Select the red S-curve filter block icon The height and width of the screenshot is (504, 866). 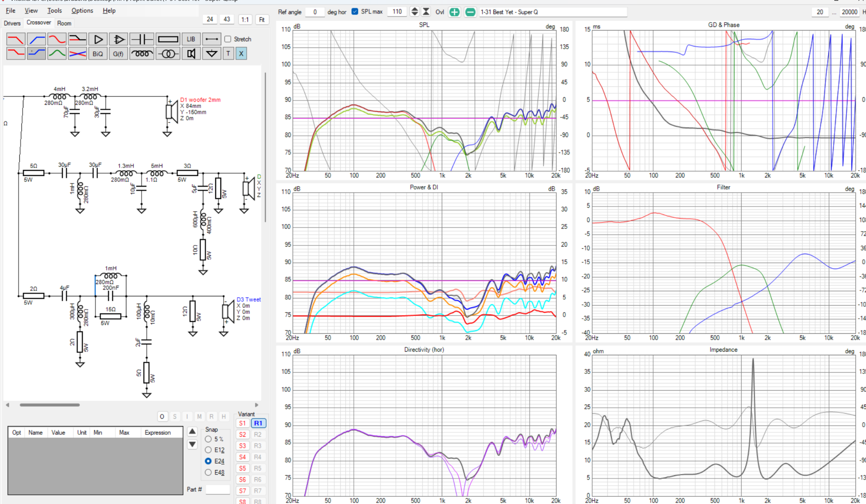pyautogui.click(x=57, y=39)
